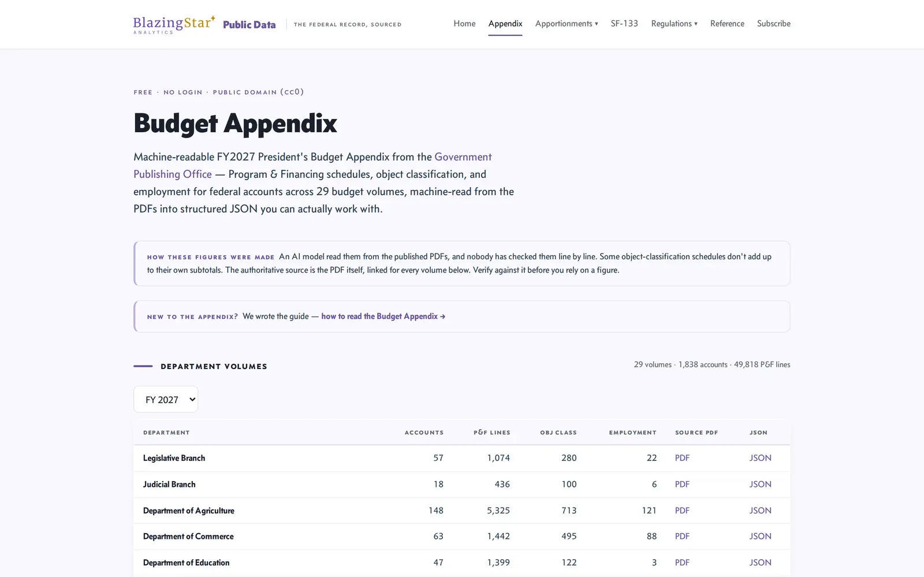Click the Obj Class column header
Viewport: 924px width, 577px height.
(x=558, y=433)
